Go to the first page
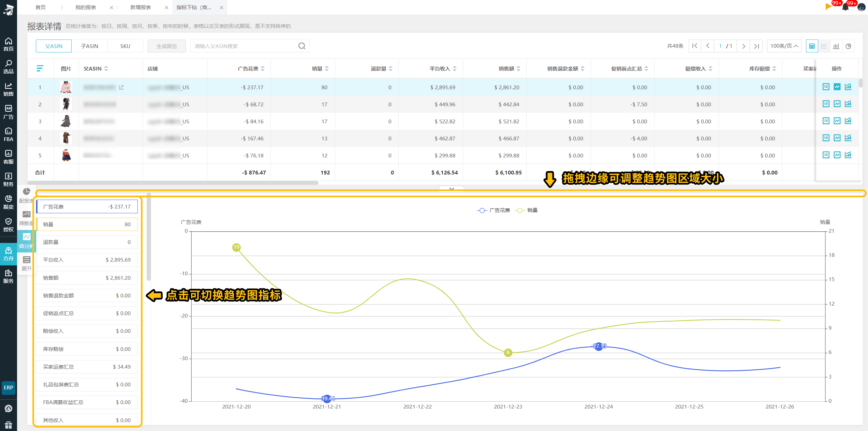 click(x=695, y=46)
